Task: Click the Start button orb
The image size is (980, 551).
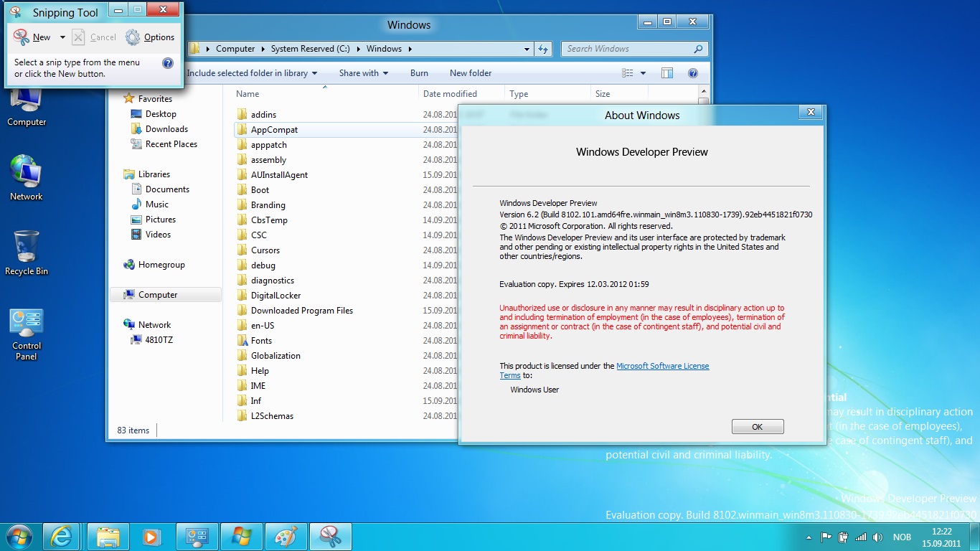Action: pyautogui.click(x=19, y=535)
